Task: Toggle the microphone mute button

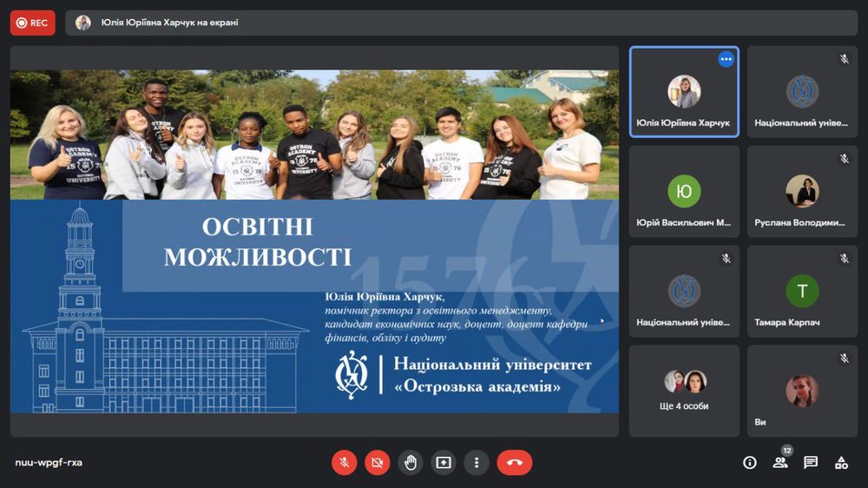Action: pyautogui.click(x=344, y=463)
